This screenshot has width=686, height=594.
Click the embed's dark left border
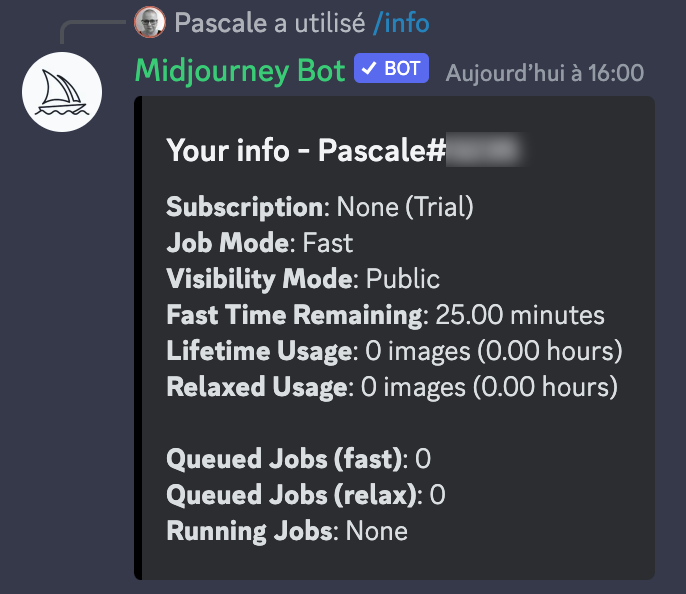(138, 338)
